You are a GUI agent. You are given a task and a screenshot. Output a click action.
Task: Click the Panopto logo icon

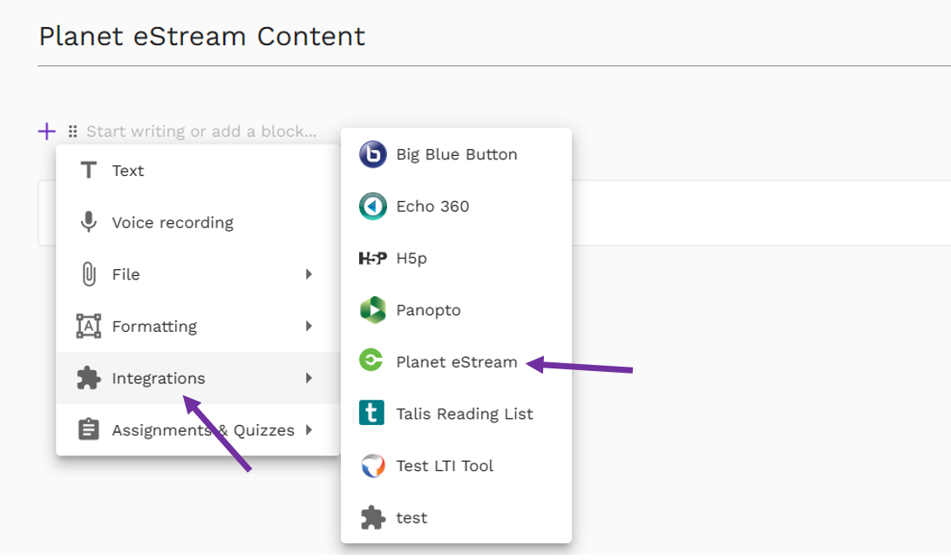372,310
